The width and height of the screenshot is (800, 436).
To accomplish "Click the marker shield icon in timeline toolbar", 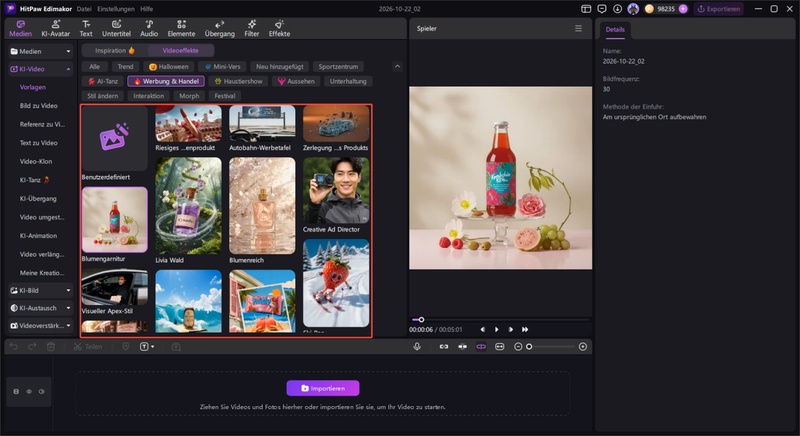I will (126, 347).
